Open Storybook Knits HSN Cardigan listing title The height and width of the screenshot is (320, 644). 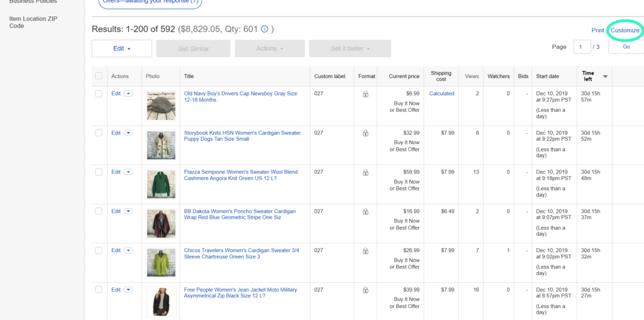click(x=242, y=136)
